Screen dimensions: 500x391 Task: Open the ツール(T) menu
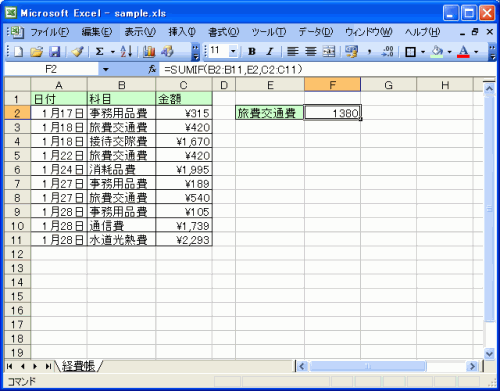point(269,32)
